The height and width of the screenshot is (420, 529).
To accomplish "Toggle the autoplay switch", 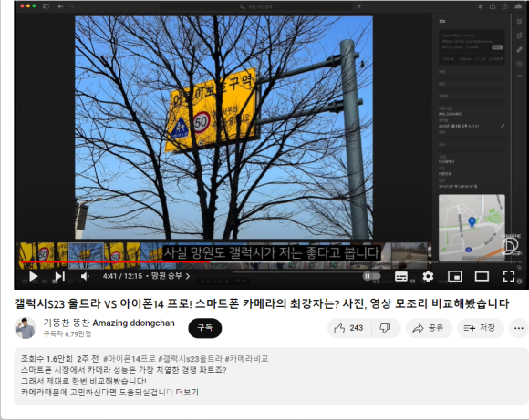I will [x=371, y=276].
